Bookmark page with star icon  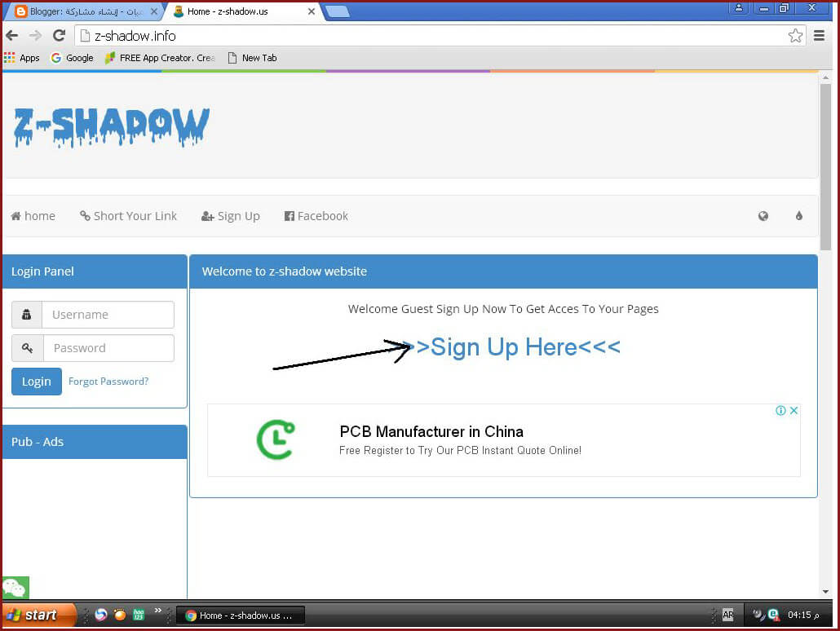(795, 36)
